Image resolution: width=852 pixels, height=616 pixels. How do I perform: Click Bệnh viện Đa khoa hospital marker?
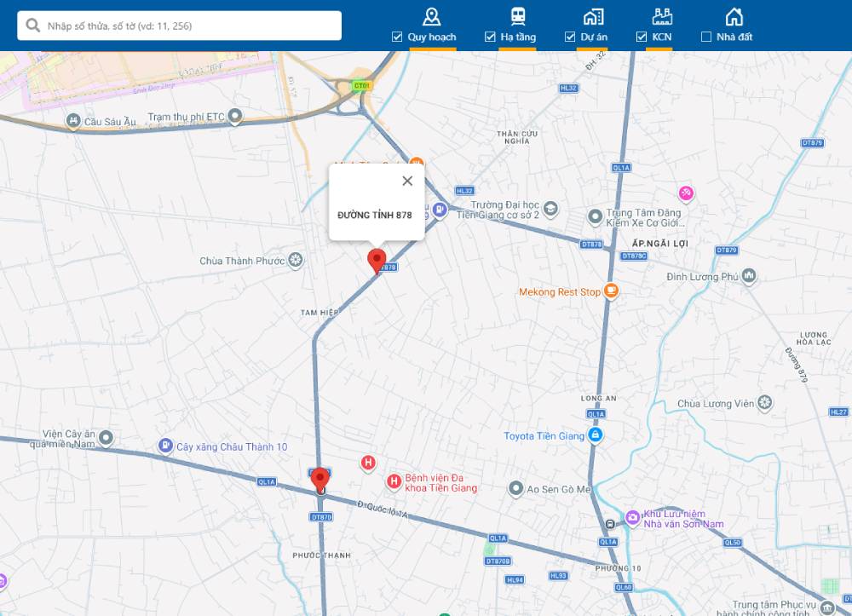[x=394, y=482]
